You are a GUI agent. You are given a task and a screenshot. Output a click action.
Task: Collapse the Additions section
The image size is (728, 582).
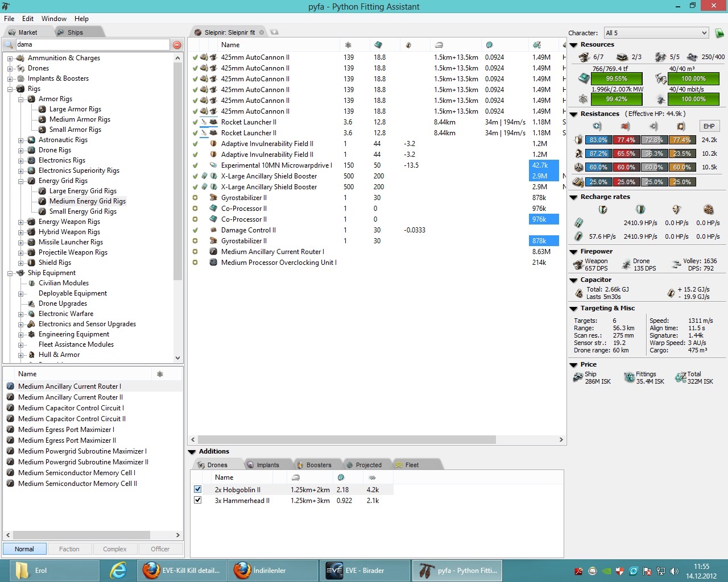pos(192,452)
